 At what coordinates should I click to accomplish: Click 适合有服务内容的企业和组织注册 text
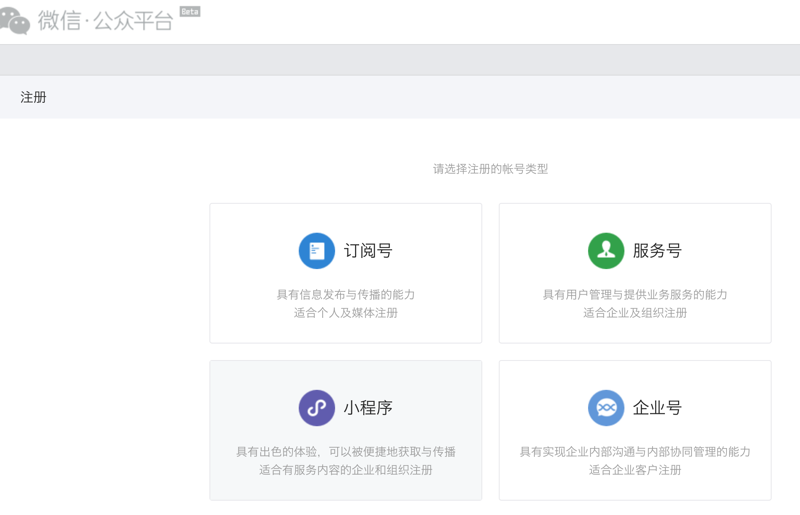pyautogui.click(x=346, y=470)
